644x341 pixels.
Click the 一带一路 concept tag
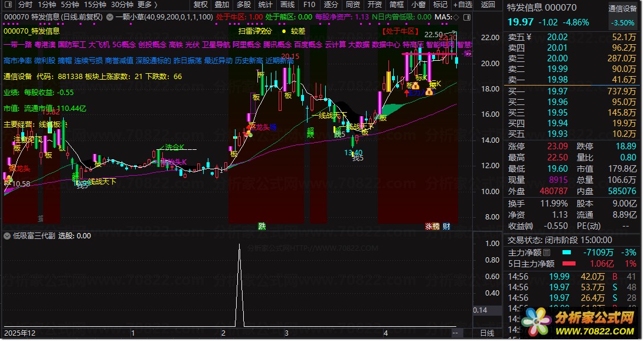click(x=17, y=44)
